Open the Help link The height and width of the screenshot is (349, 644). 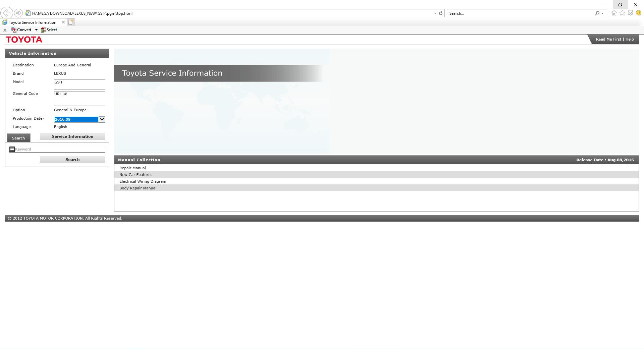coord(630,39)
